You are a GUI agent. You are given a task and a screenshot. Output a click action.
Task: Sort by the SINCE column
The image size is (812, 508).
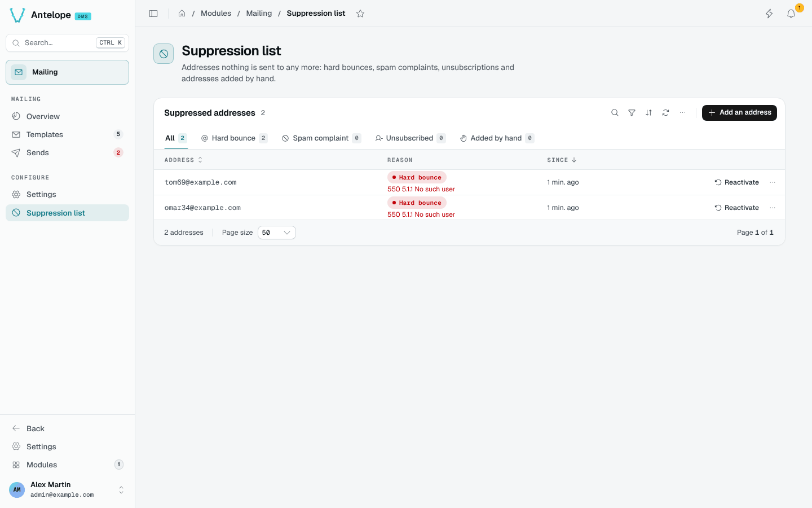(x=562, y=160)
